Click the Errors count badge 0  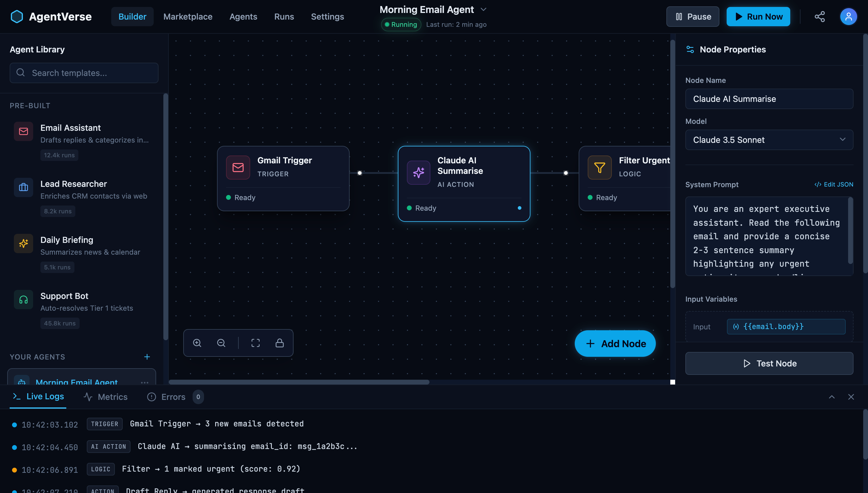[198, 397]
